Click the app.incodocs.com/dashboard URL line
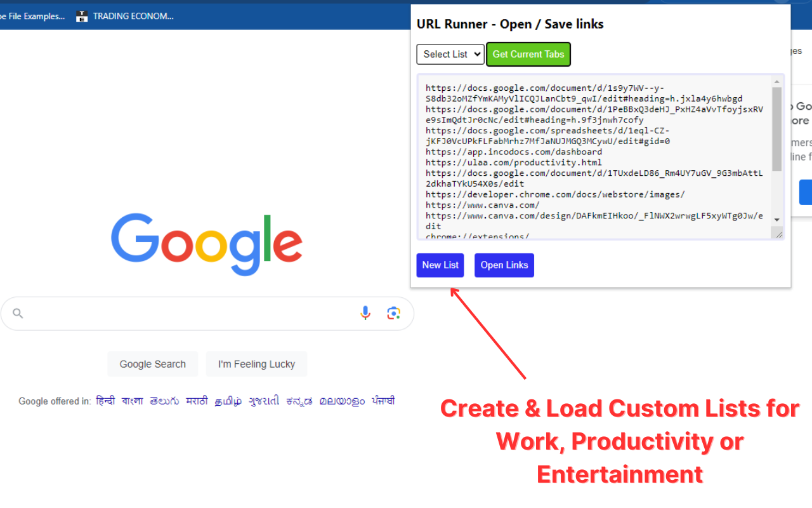Viewport: 812px width, 508px height. point(514,152)
